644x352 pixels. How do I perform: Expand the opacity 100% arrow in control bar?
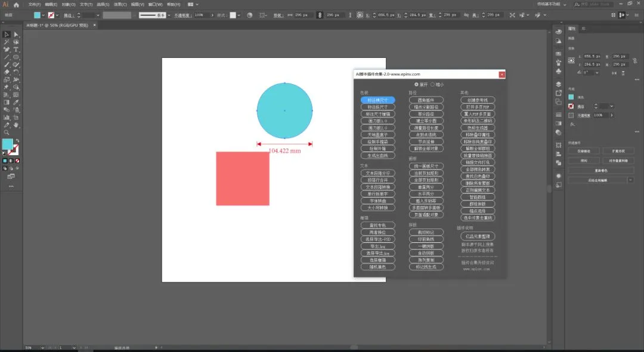[x=212, y=15]
